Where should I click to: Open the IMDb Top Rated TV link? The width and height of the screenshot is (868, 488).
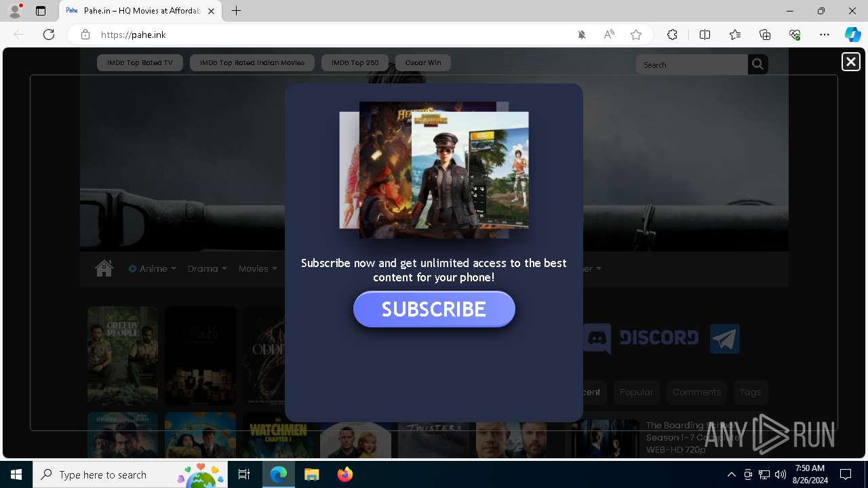click(140, 62)
